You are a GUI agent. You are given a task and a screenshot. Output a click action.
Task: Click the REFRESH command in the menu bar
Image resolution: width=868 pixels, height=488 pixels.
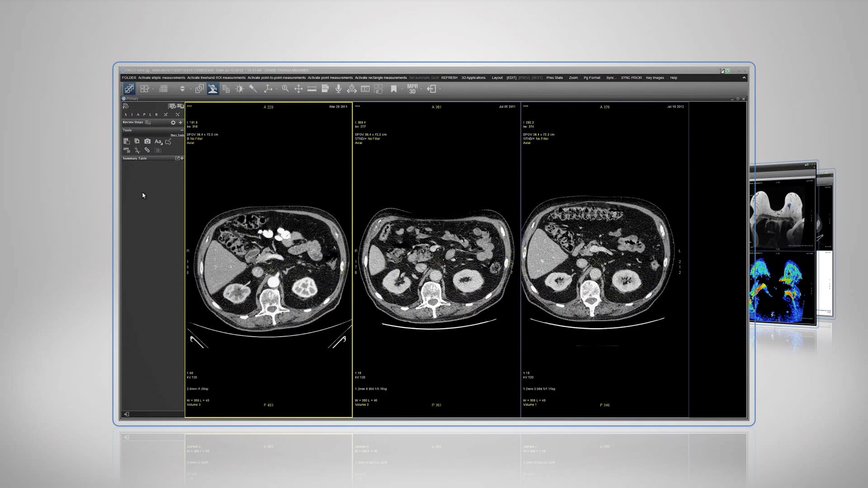point(449,77)
